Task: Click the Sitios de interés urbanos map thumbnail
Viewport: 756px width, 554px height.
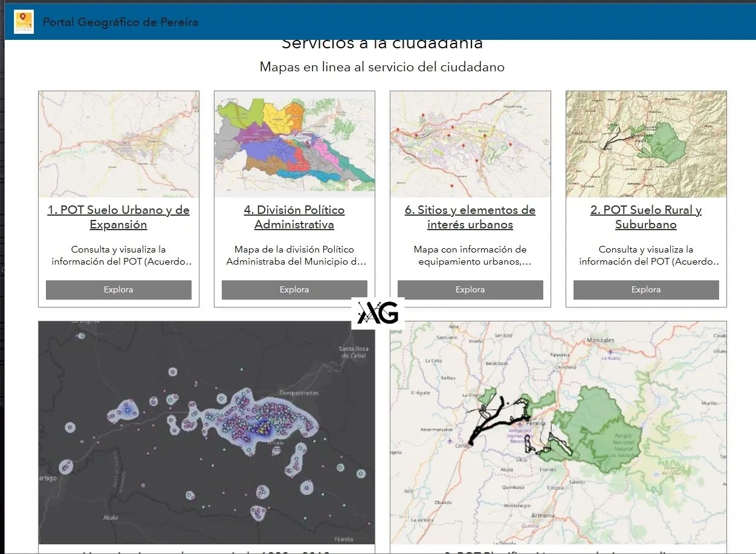Action: coord(470,144)
